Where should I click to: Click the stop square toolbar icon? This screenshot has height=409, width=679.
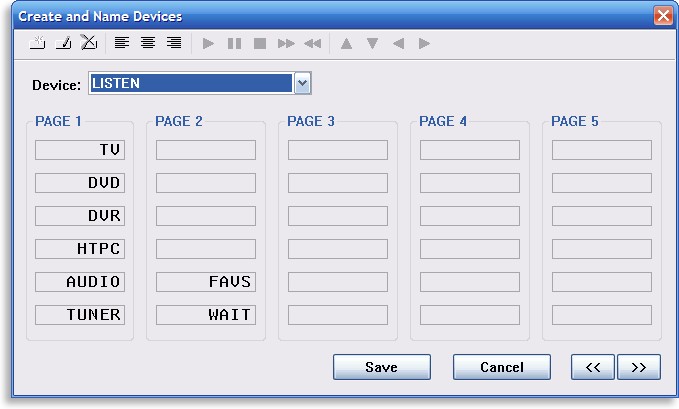(x=260, y=43)
